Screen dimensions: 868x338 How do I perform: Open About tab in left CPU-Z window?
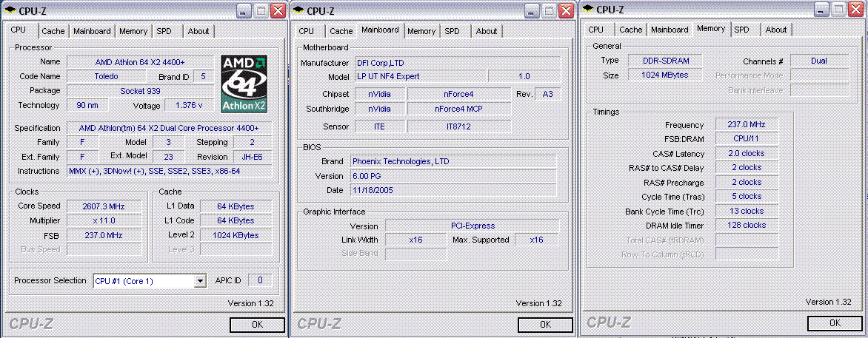click(x=198, y=31)
